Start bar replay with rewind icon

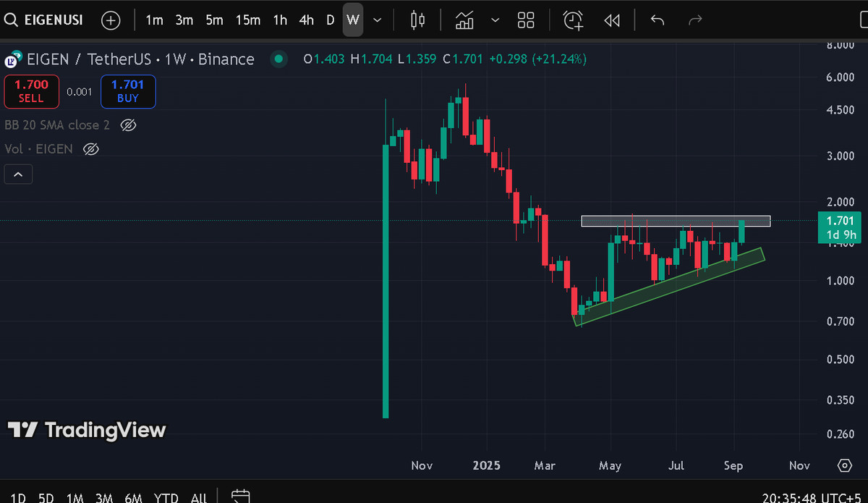point(612,20)
